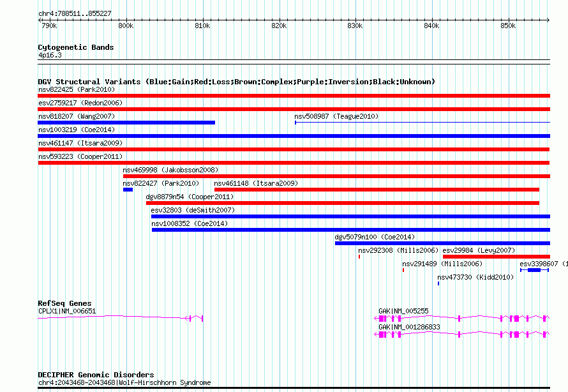Select the 4p16.3 cytogenetic band label
Screen dimensions: 568x392
(50, 55)
